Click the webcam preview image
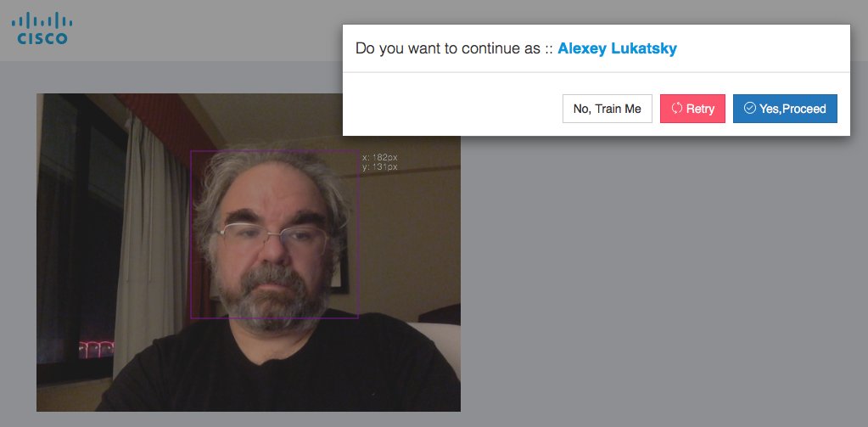Screen dimensions: 868x427 click(x=249, y=252)
